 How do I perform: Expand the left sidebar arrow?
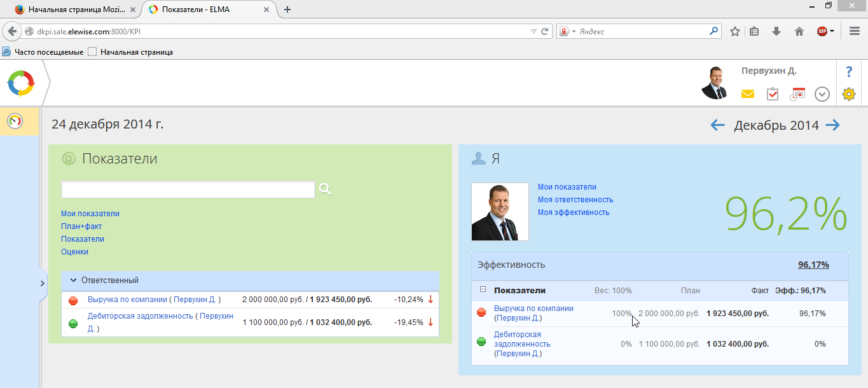[43, 282]
